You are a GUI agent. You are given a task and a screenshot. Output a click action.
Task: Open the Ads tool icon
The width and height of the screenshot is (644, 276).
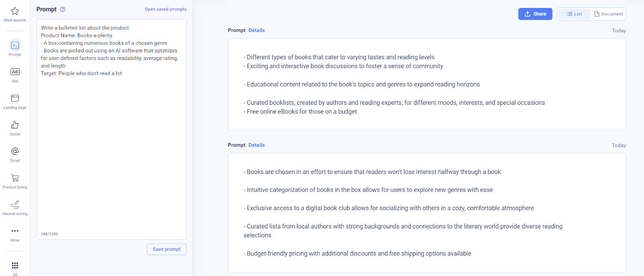pyautogui.click(x=15, y=72)
